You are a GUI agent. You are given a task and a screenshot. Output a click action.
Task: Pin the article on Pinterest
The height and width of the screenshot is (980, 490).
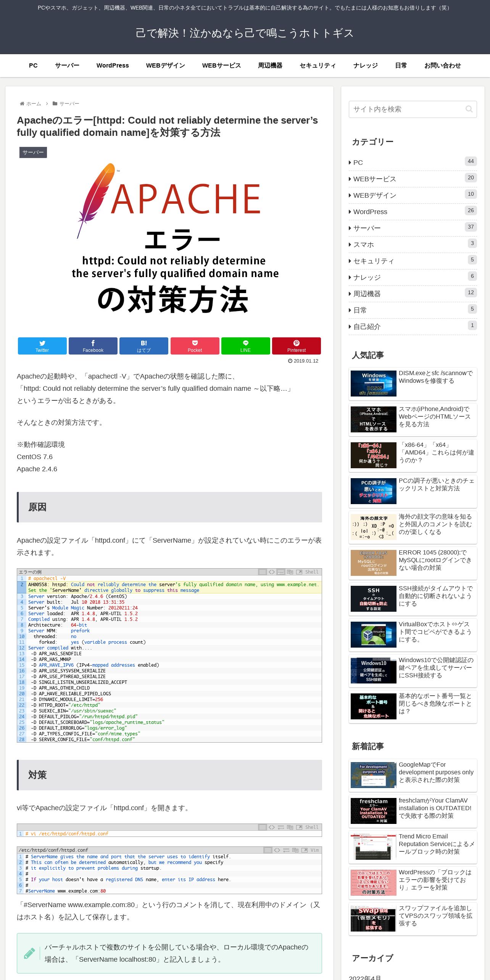click(297, 346)
